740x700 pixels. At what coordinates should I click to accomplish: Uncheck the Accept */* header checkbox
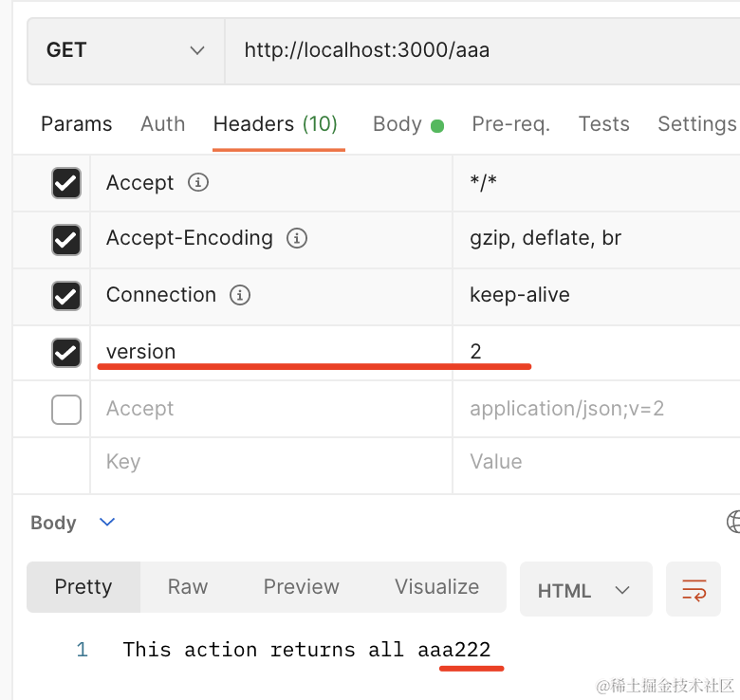click(x=66, y=183)
